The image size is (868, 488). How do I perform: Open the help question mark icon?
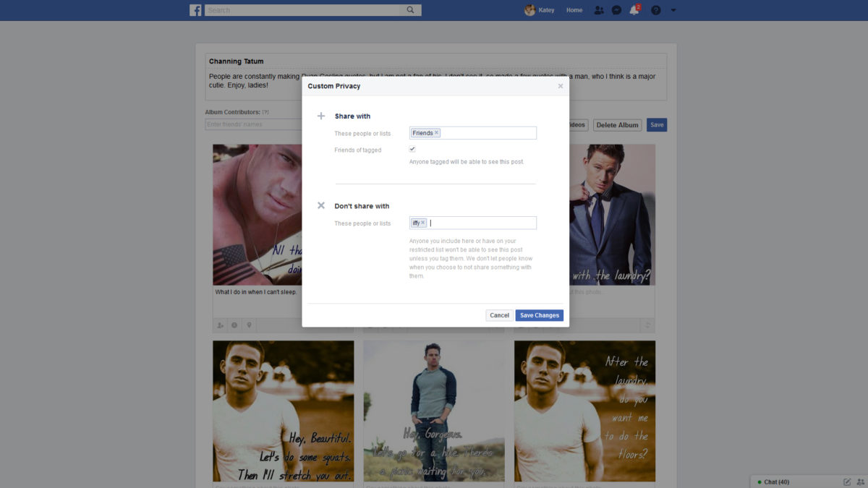click(655, 10)
